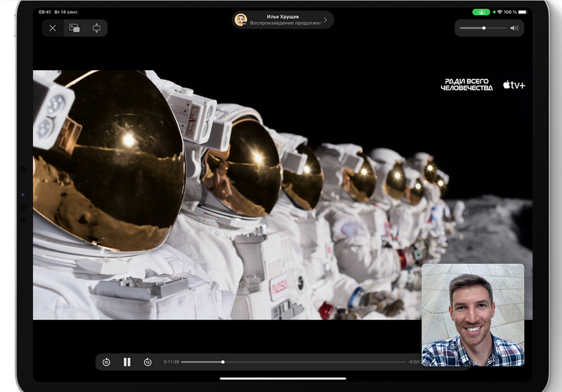
Task: Open the SharePlay banner for Илья Хрущев
Action: coord(283,20)
